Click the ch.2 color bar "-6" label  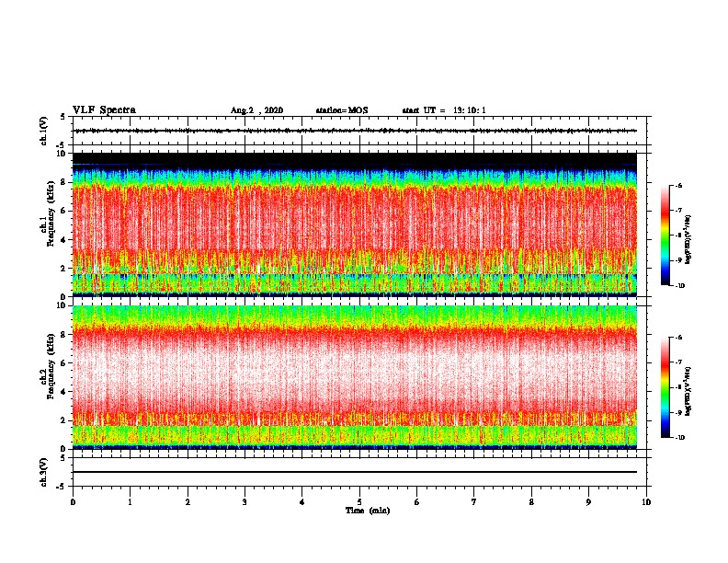[679, 338]
